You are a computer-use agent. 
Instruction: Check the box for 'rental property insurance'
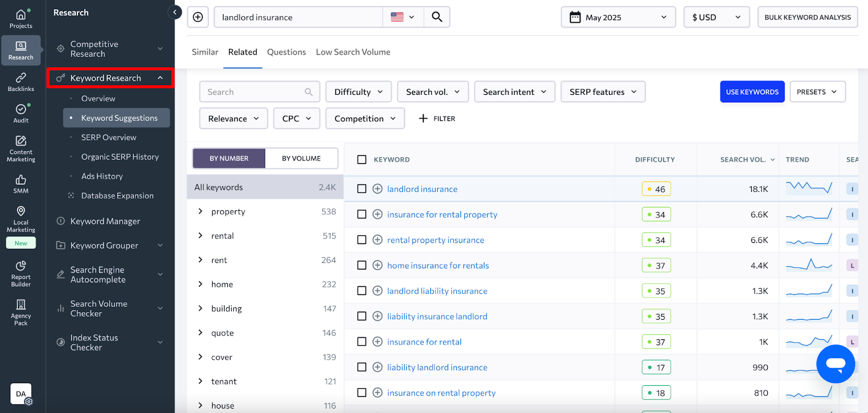pos(362,240)
